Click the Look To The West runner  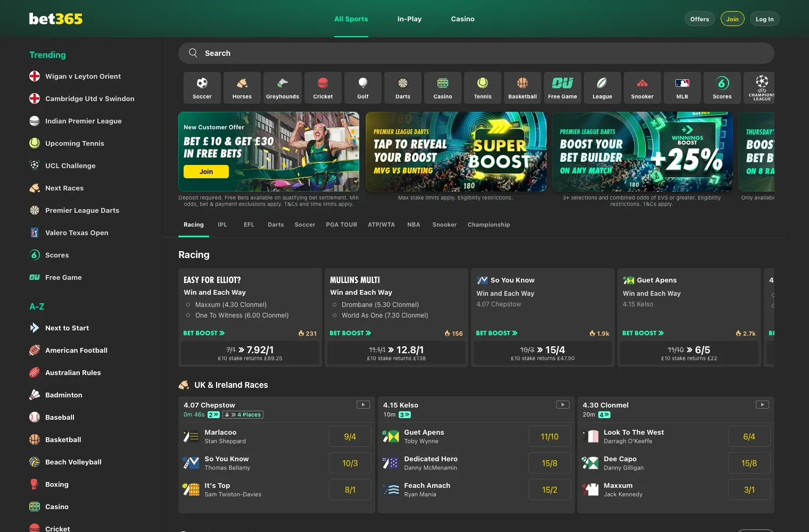633,432
